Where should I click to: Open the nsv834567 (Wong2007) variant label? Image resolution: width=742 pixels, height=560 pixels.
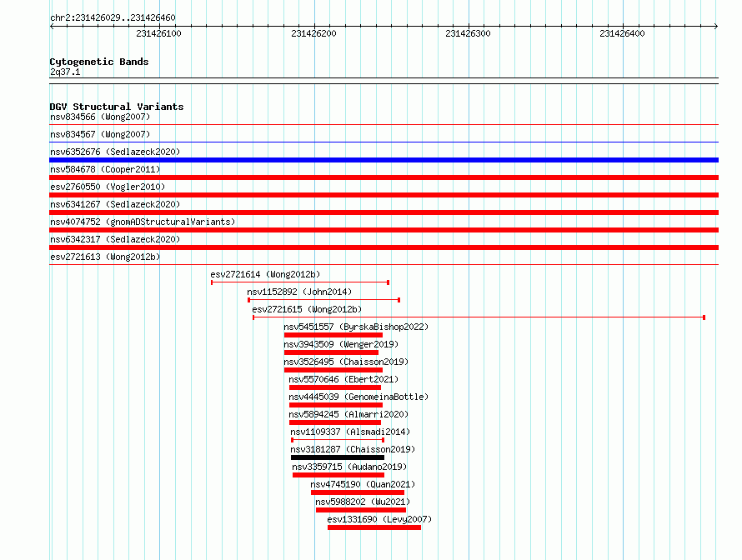point(100,134)
